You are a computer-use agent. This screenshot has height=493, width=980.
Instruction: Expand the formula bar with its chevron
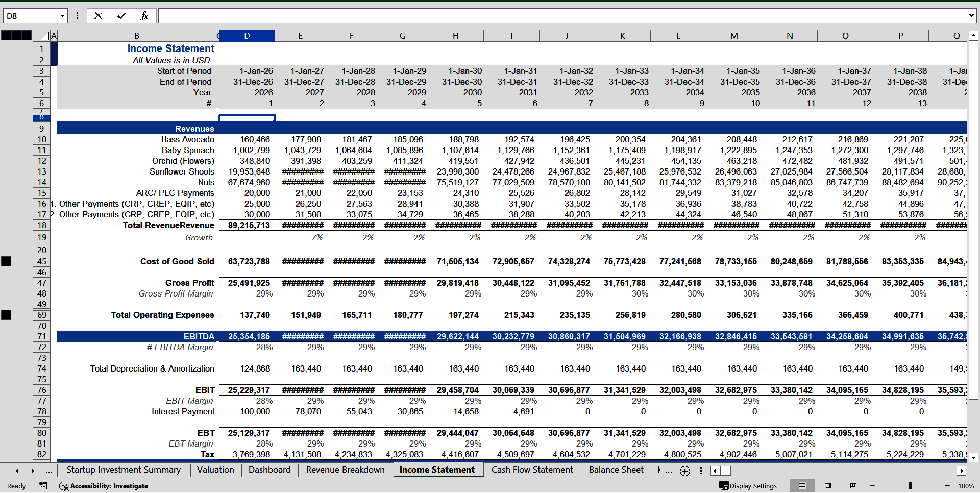tap(972, 16)
